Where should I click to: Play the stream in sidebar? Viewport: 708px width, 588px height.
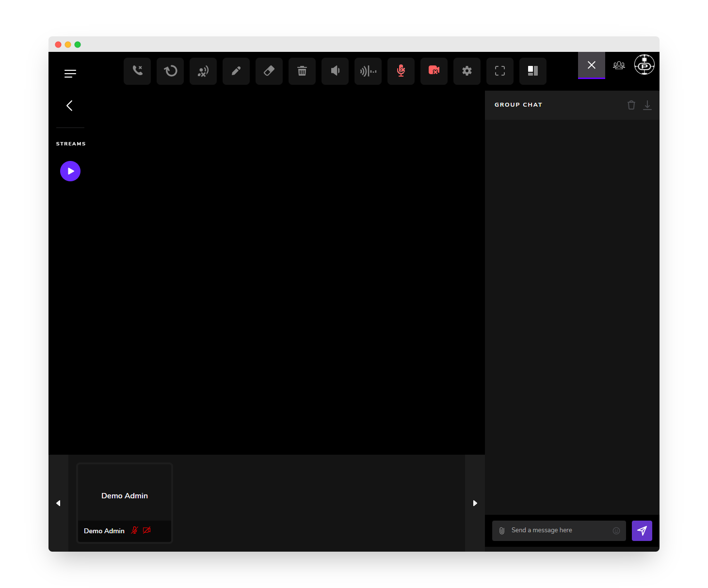tap(70, 171)
